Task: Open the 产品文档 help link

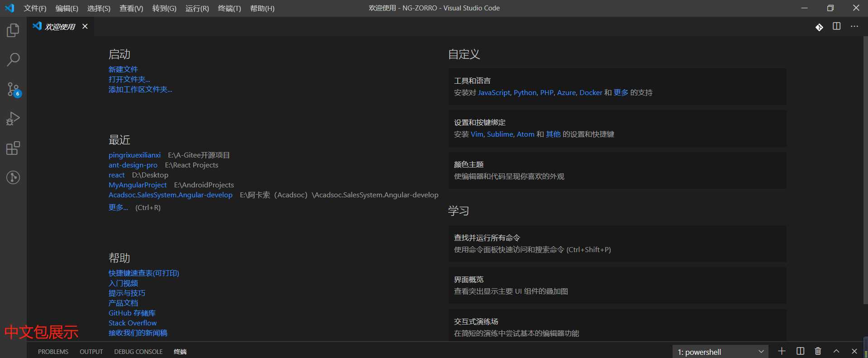Action: point(123,303)
